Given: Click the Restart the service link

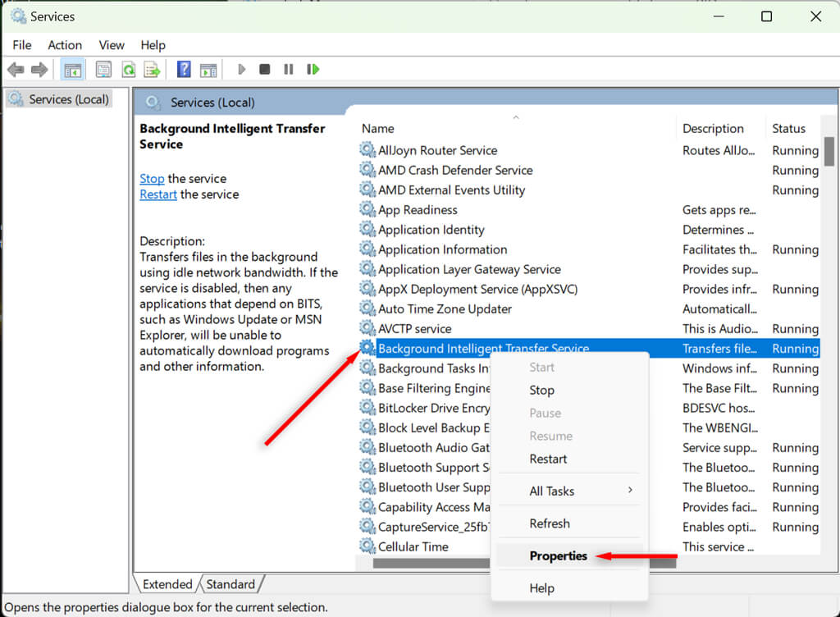Looking at the screenshot, I should (157, 194).
